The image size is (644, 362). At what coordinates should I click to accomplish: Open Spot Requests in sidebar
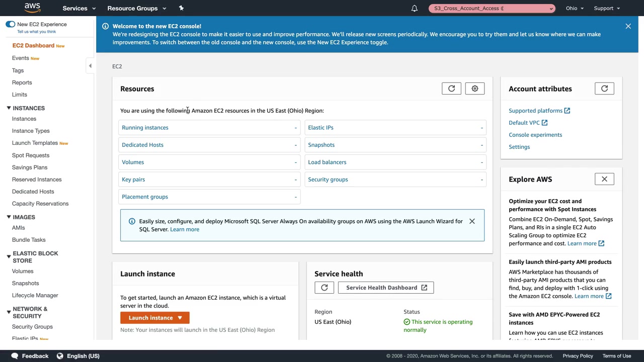(x=31, y=155)
